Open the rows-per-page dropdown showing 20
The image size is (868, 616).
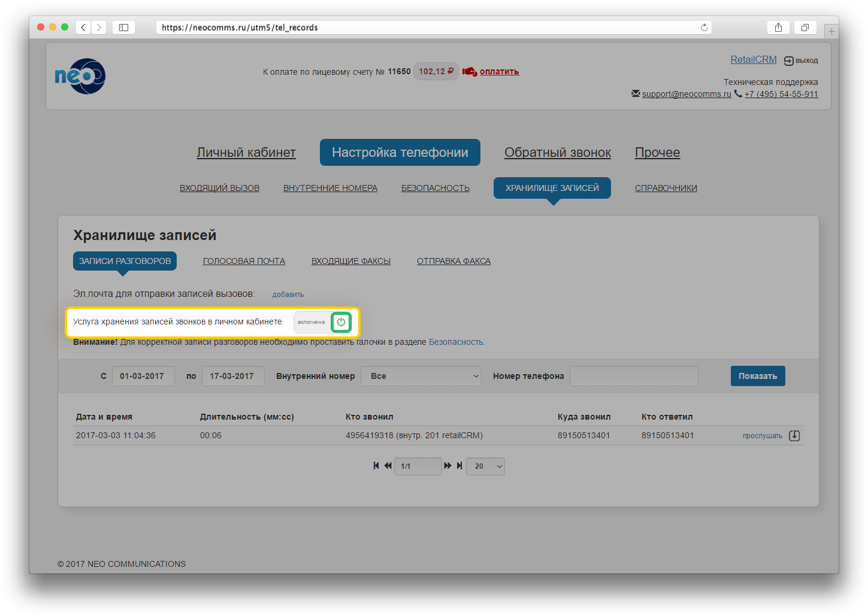485,466
